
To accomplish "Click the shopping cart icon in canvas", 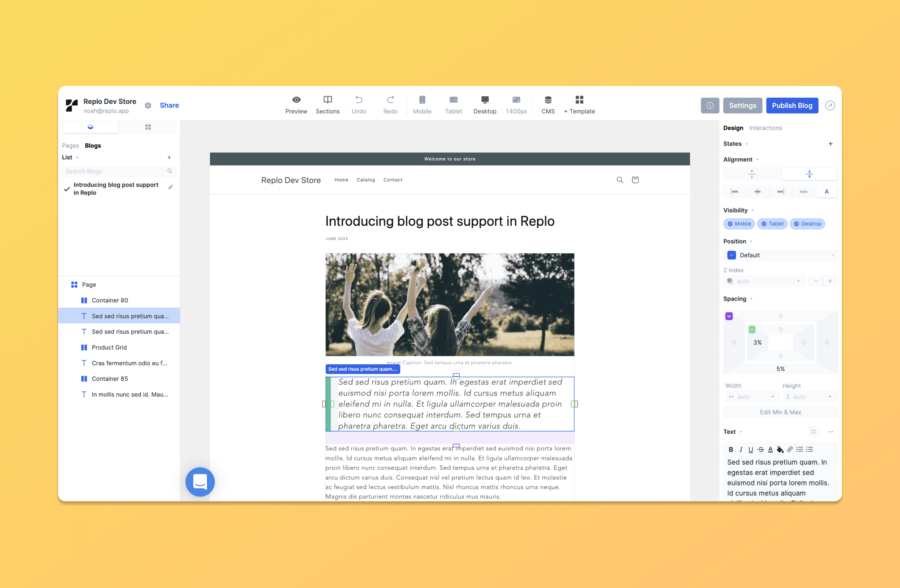I will (635, 180).
